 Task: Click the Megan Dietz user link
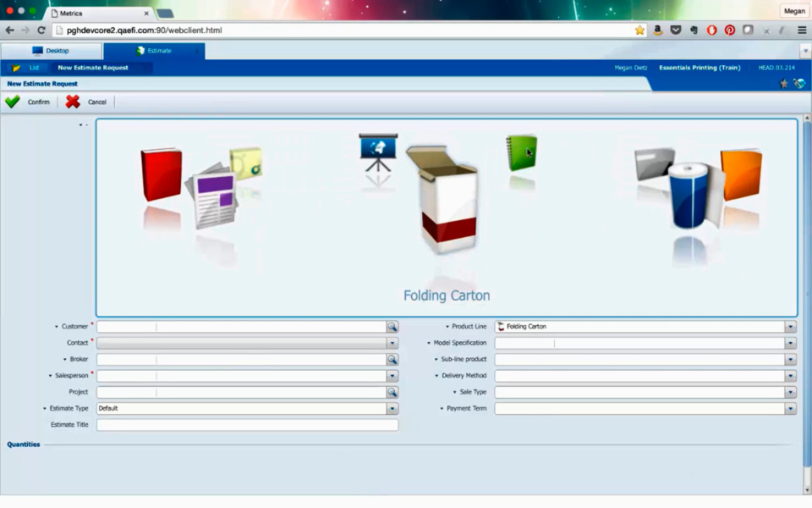coord(631,68)
